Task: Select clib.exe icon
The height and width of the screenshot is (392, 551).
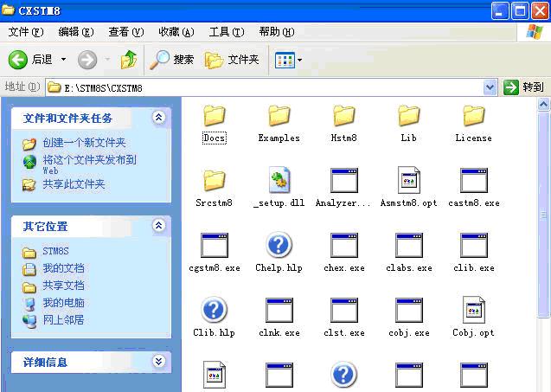Action: point(474,245)
